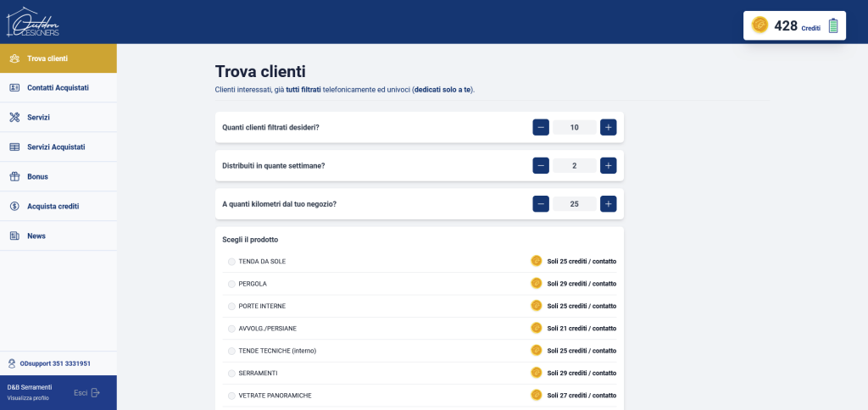Image resolution: width=868 pixels, height=410 pixels.
Task: Open the Bonus section
Action: tap(58, 176)
